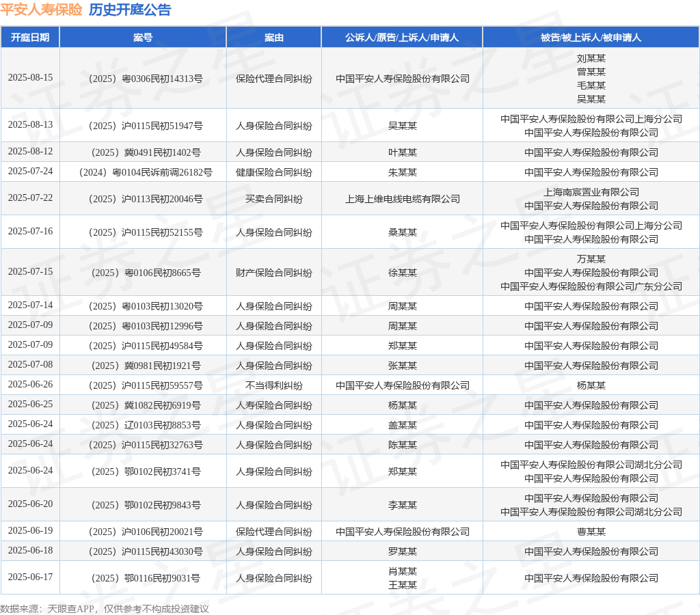The image size is (700, 615).
Task: Select plaintiff 肖某某
Action: tap(402, 571)
